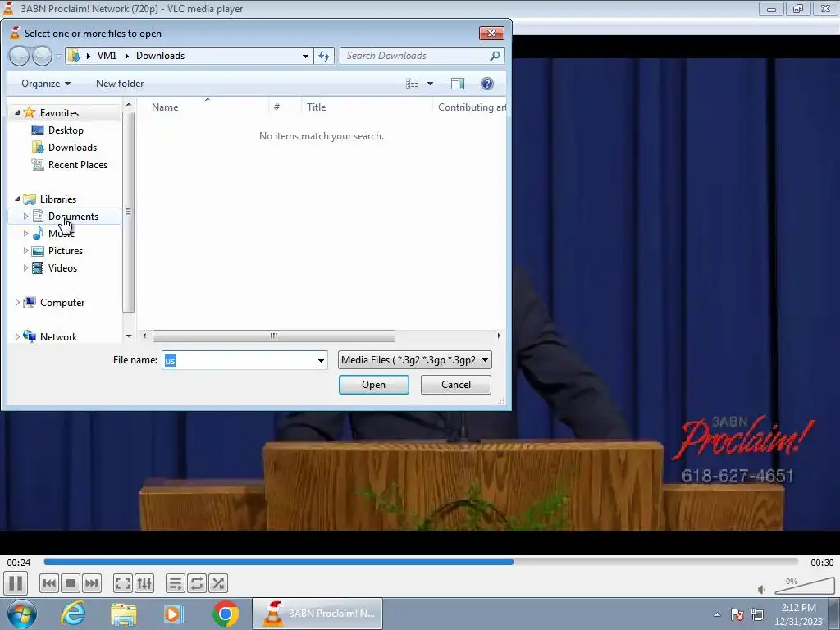The image size is (840, 630).
Task: Open Desktop in Favorites
Action: 66,130
